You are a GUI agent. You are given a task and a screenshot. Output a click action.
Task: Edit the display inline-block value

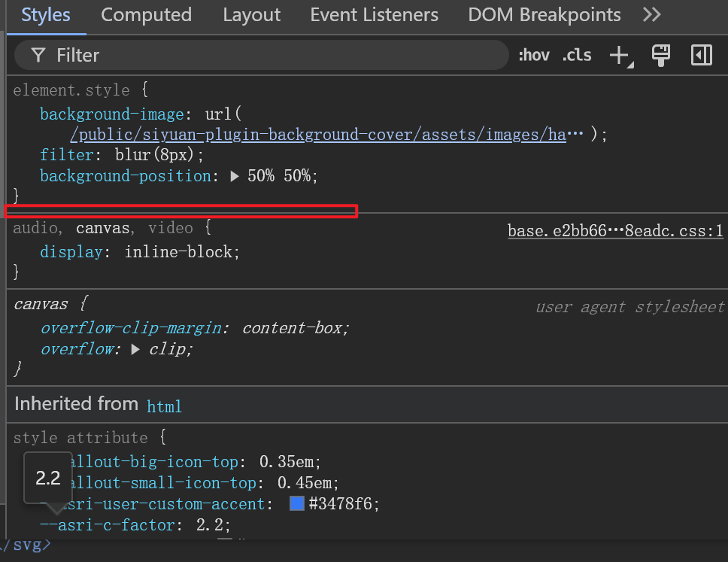pyautogui.click(x=180, y=252)
